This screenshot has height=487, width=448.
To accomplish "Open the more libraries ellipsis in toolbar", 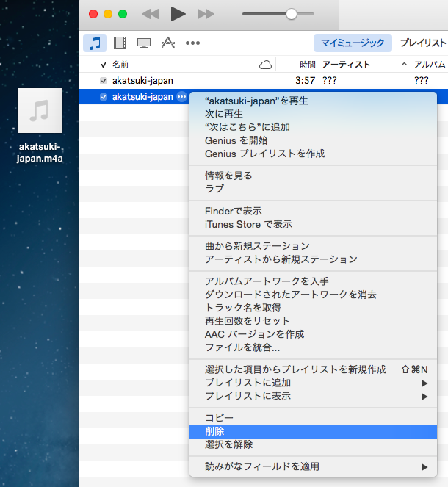I will coord(192,43).
